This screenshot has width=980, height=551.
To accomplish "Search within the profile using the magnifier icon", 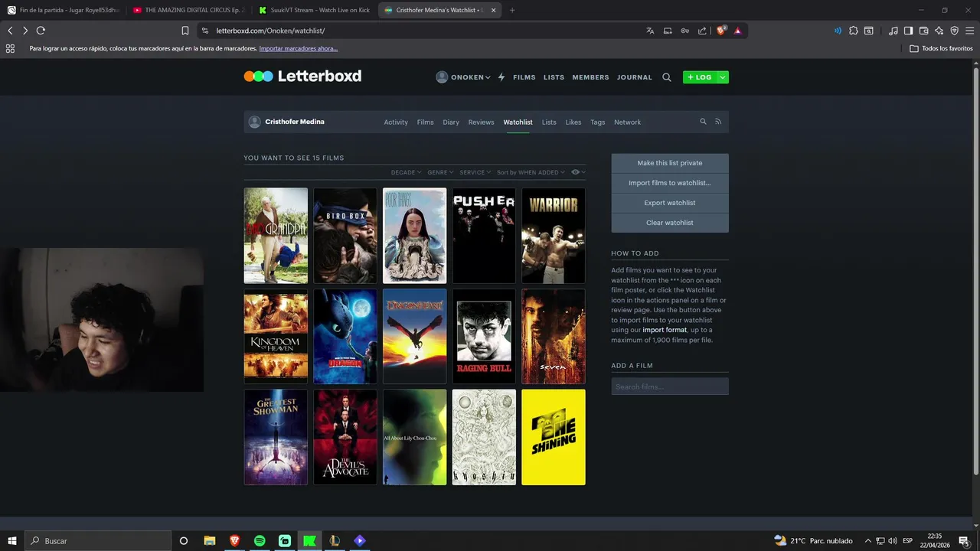I will (x=703, y=122).
